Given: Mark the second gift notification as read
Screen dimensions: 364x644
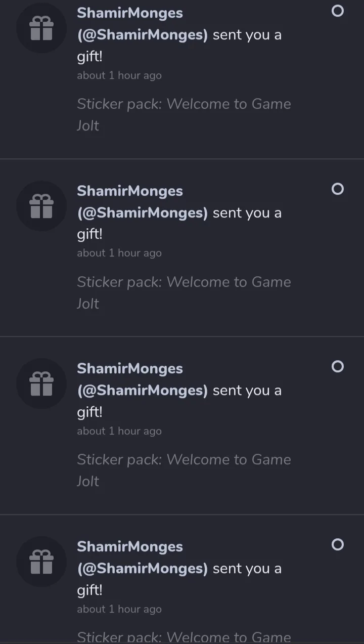Looking at the screenshot, I should [x=337, y=189].
